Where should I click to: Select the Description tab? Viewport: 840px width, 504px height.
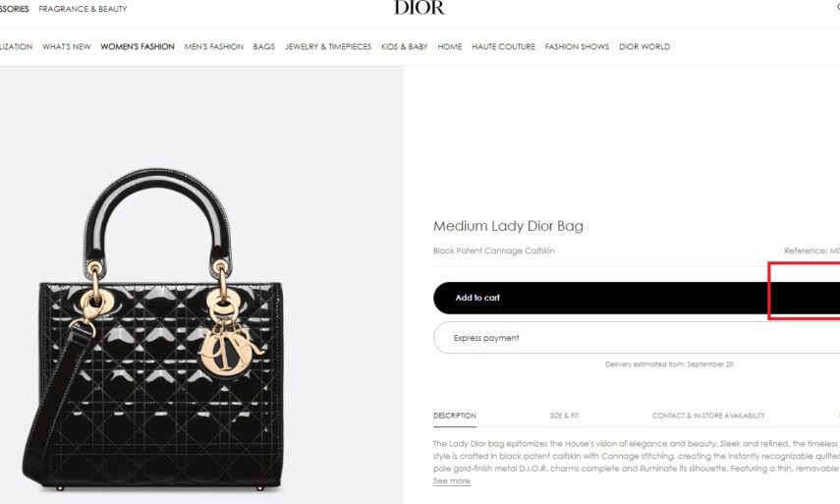(x=454, y=416)
